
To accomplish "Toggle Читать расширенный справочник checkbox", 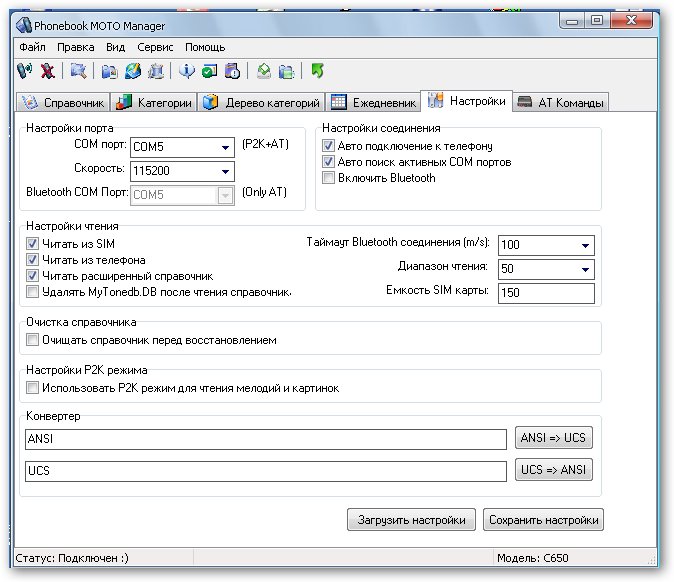I will 32,276.
